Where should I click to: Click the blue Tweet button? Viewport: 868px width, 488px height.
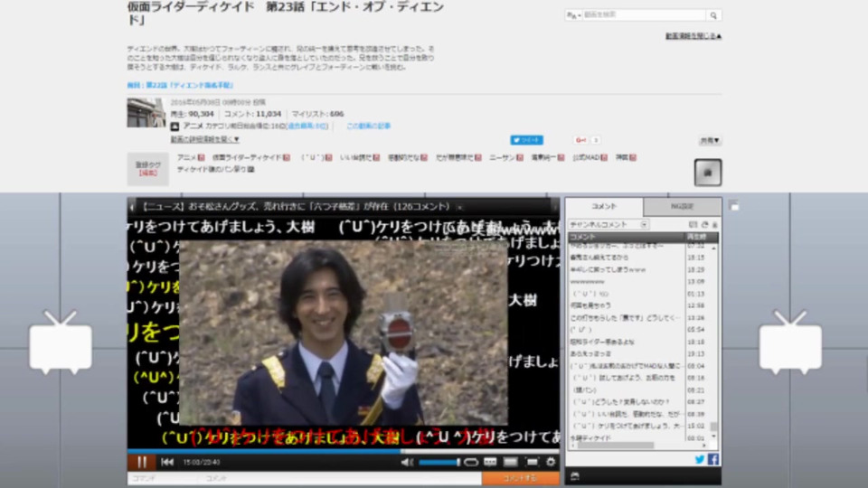(526, 140)
